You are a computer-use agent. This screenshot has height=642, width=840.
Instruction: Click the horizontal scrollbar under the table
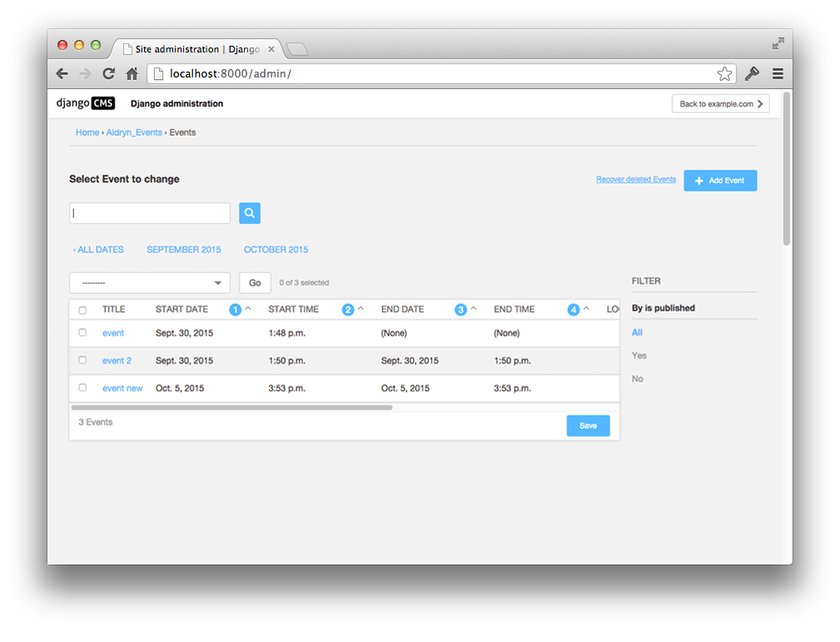pos(231,408)
